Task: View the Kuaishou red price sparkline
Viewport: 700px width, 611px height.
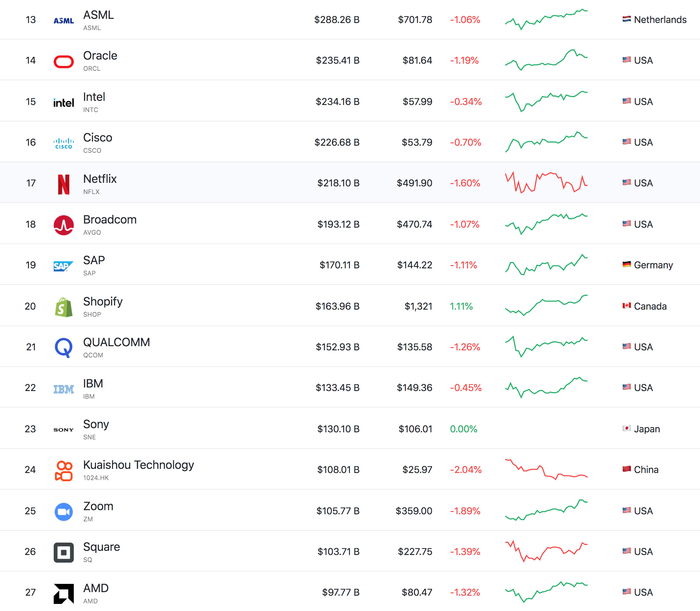Action: (546, 469)
